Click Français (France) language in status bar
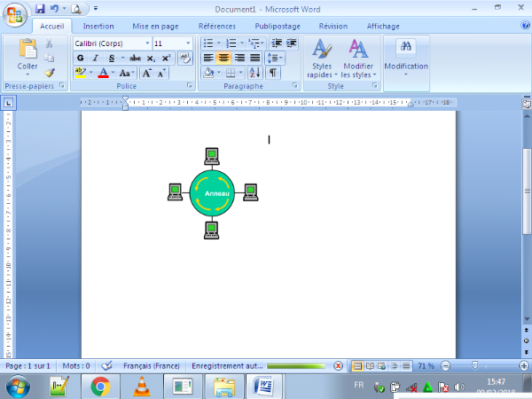This screenshot has width=532, height=399. [x=150, y=365]
